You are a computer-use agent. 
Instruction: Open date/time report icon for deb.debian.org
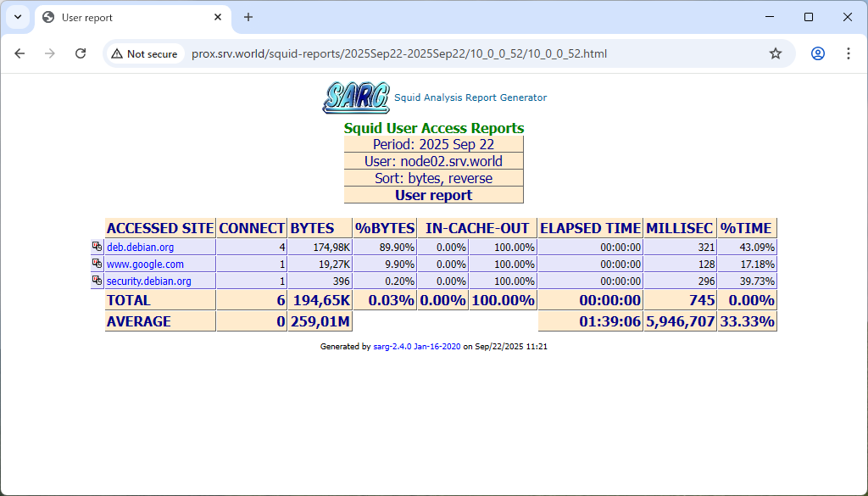[x=97, y=247]
